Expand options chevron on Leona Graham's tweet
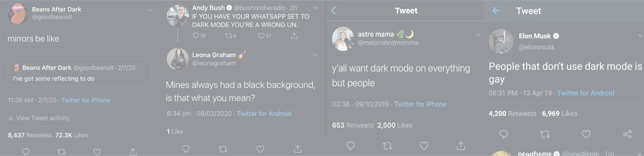This screenshot has height=156, width=644. click(x=315, y=55)
